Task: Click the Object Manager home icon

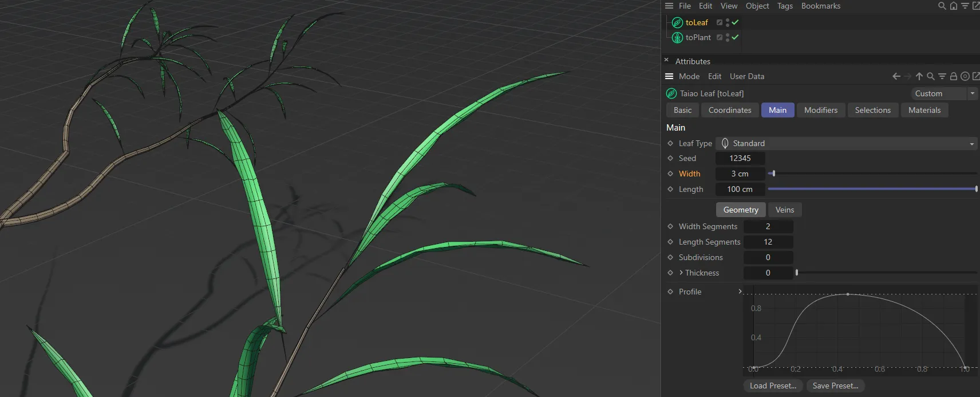Action: tap(953, 6)
